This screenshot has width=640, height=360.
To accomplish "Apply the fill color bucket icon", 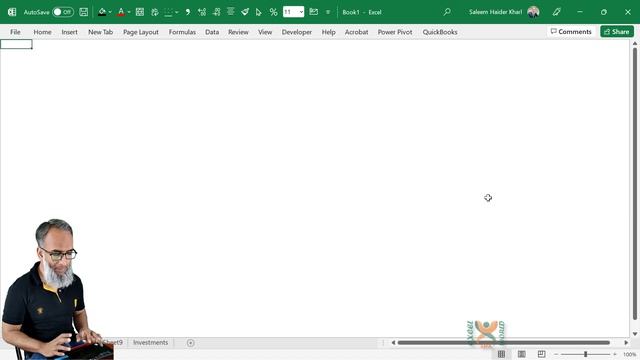I will point(102,12).
